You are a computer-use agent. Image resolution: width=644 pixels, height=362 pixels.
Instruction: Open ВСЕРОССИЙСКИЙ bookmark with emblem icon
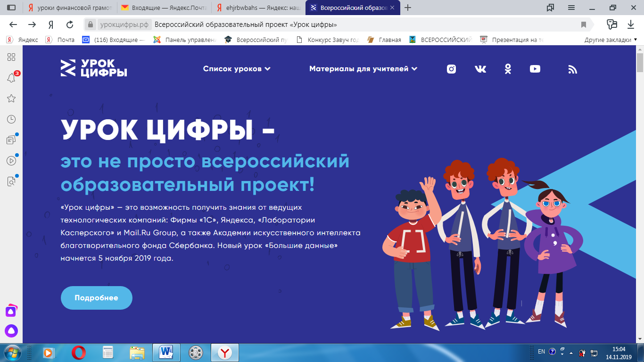coord(440,40)
